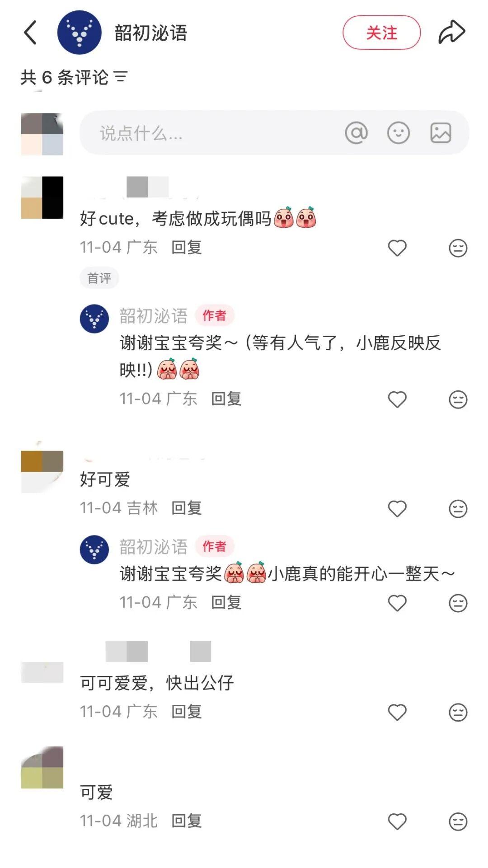Like the 可可爱爱 comment with heart
488x868 pixels.
tap(398, 713)
